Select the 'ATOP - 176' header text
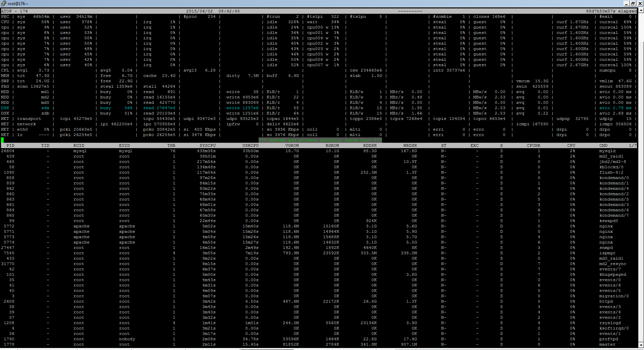 click(14, 11)
